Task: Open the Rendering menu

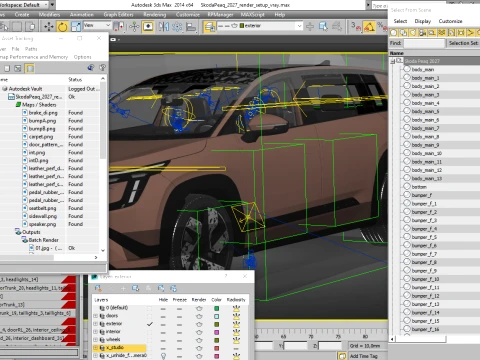Action: 155,15
